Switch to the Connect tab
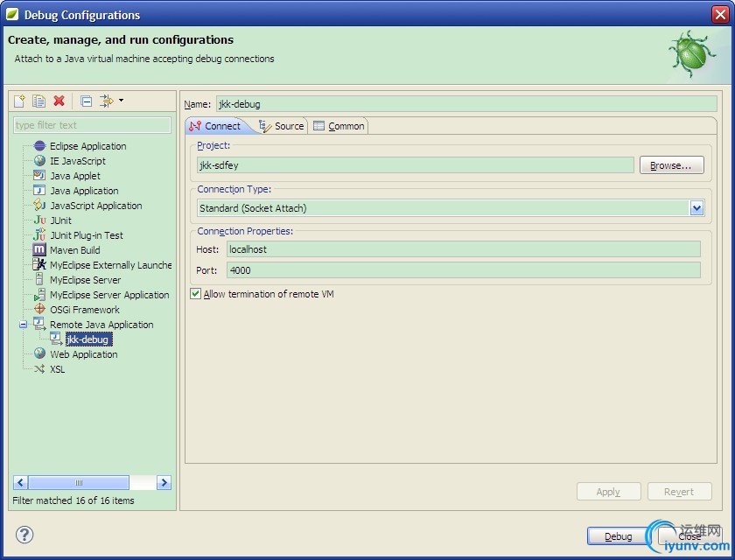 215,126
